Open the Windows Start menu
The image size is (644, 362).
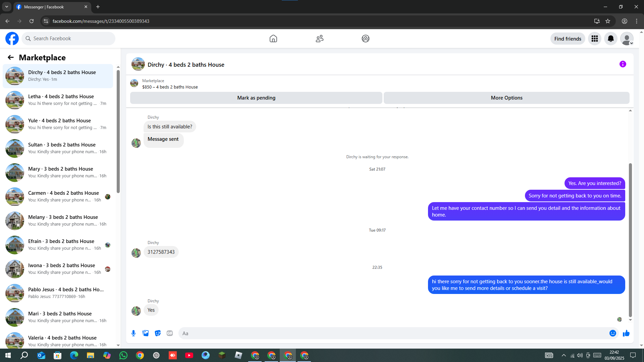(x=8, y=355)
